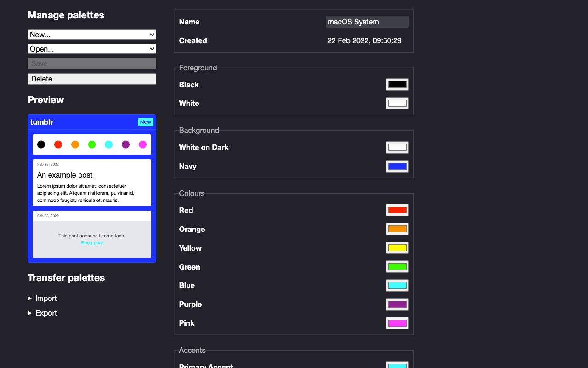The height and width of the screenshot is (368, 588).
Task: Click the created date 22 Feb 2022, 09:50:29
Action: 364,40
